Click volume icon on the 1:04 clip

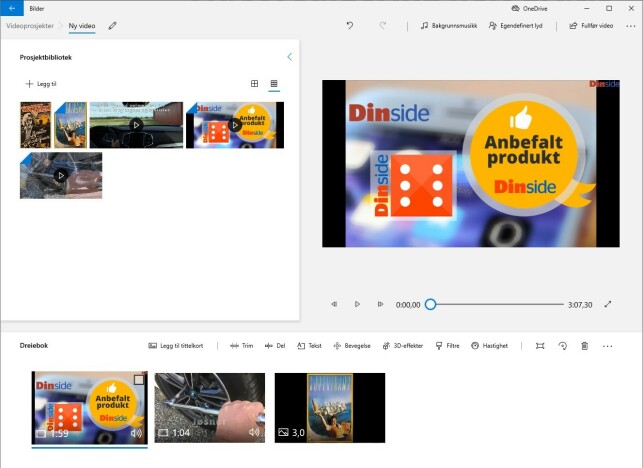pos(254,432)
